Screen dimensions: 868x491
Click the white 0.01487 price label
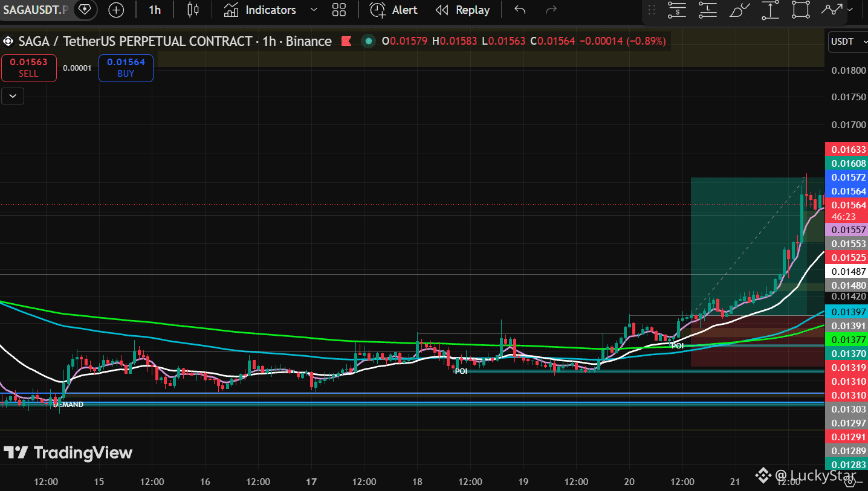[846, 271]
